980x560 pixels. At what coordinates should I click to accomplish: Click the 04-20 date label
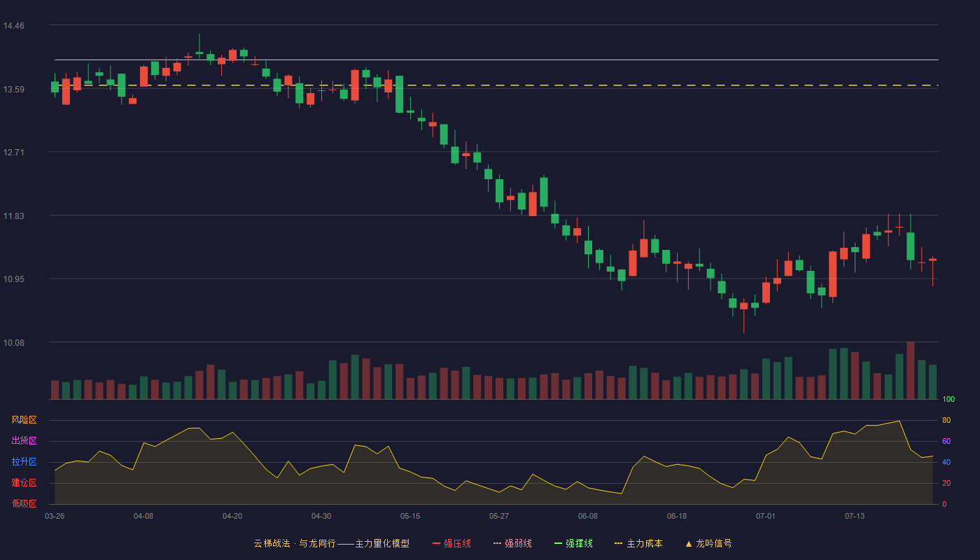coord(232,516)
